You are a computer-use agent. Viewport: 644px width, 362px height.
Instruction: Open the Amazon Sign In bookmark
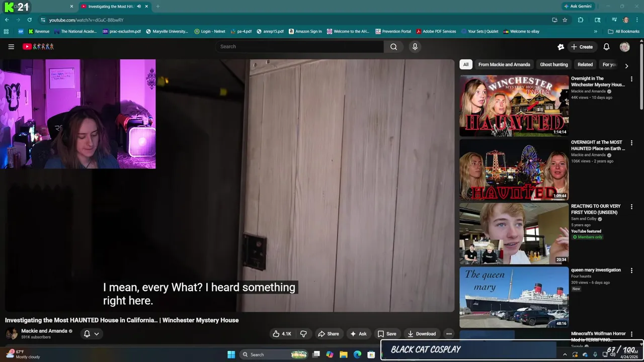tap(305, 31)
